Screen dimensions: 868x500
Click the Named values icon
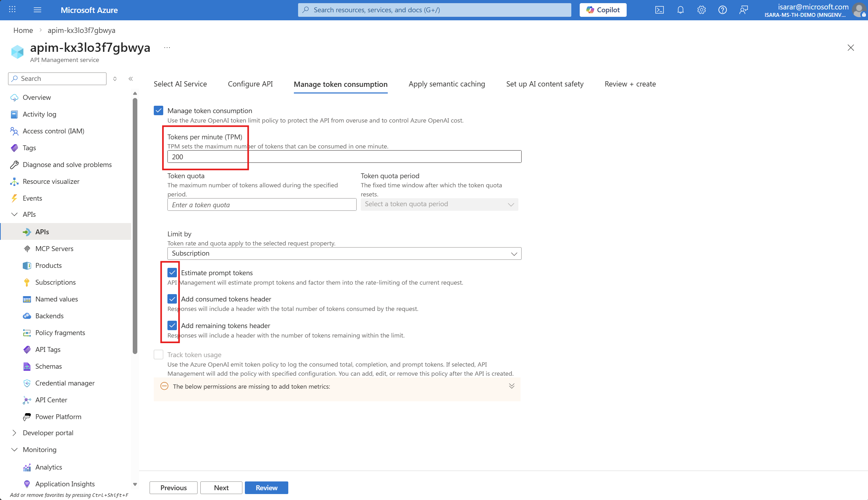[27, 299]
